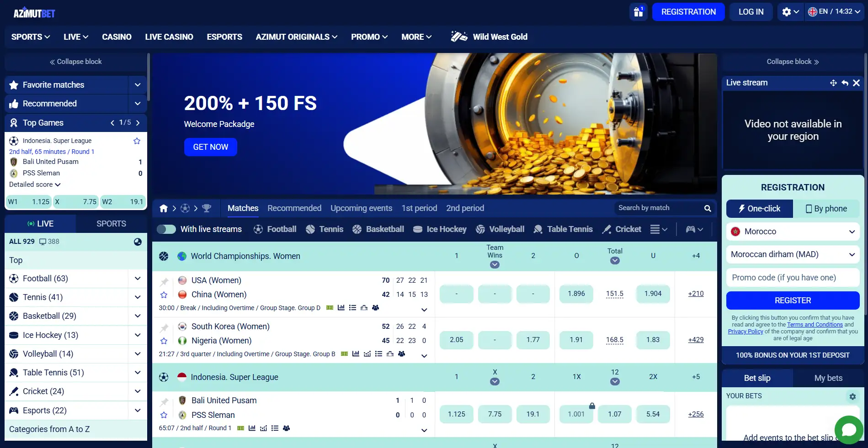Expand the Recommended block
This screenshot has height=448, width=868.
138,104
